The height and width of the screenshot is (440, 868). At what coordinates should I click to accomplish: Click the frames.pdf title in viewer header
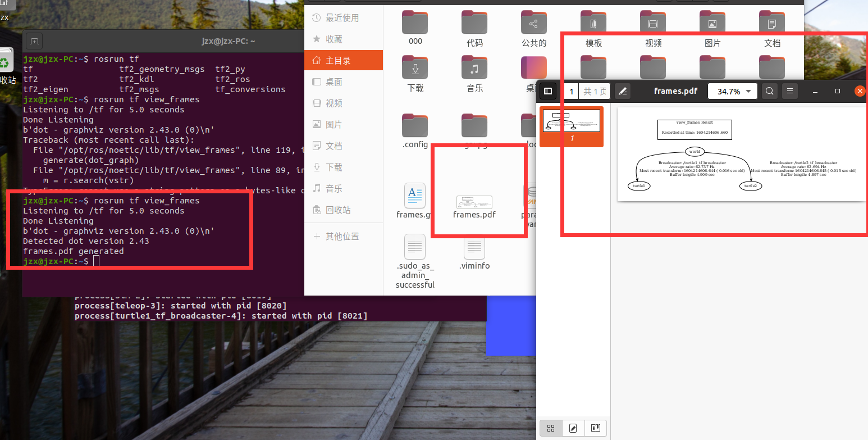coord(675,91)
